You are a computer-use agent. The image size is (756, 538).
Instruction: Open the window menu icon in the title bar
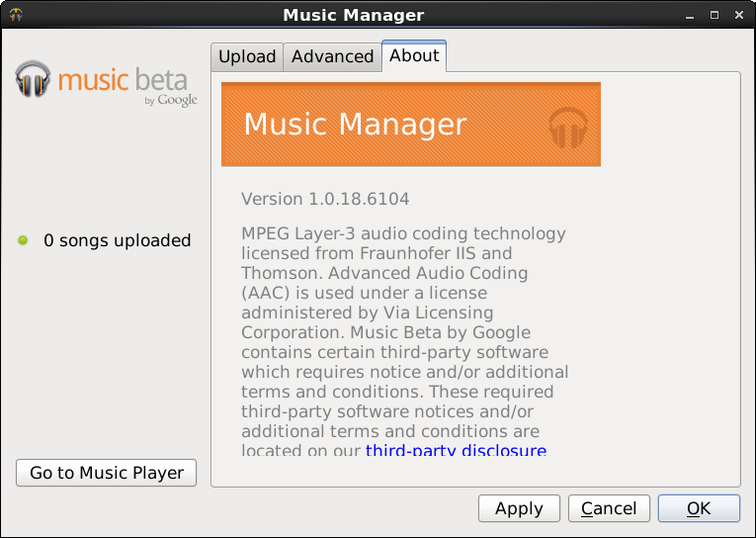point(15,15)
